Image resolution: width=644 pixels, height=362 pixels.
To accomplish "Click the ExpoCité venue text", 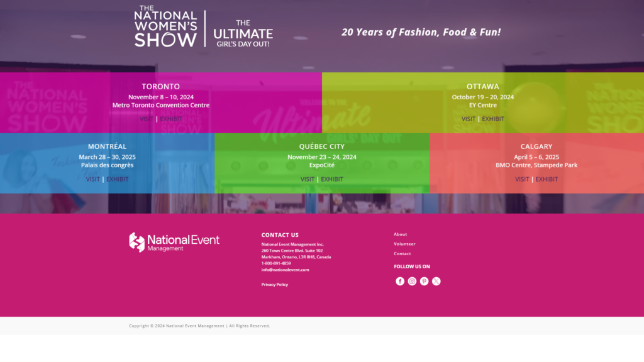I will coord(322,165).
